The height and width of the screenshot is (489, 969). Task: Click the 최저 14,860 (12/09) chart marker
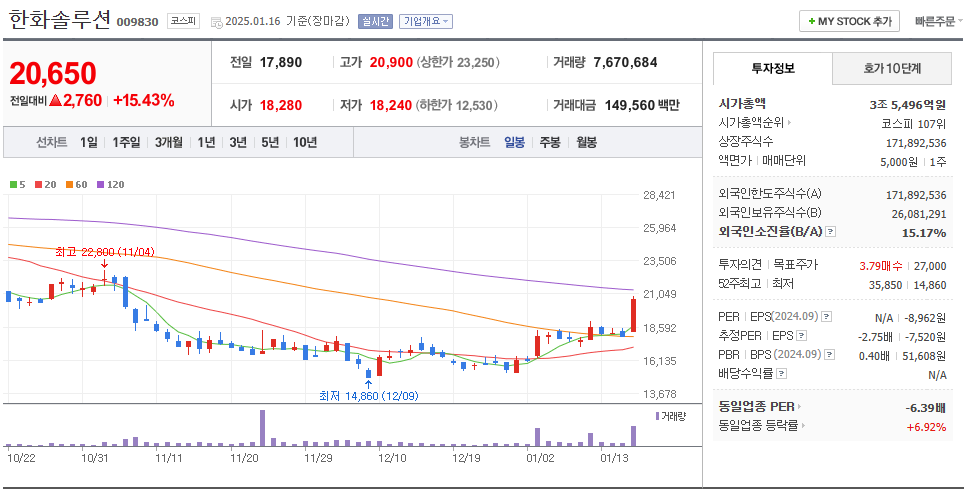(368, 396)
